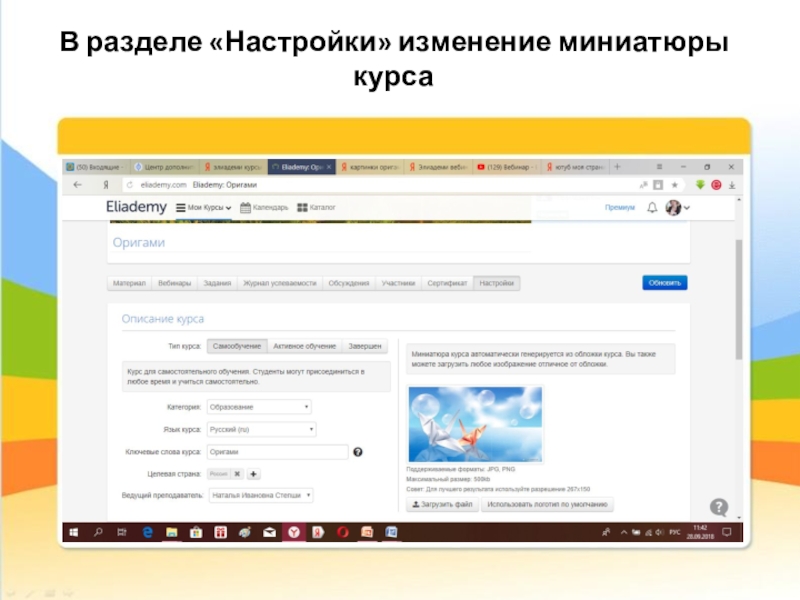Click the keywords field containing Оригами

click(x=277, y=452)
